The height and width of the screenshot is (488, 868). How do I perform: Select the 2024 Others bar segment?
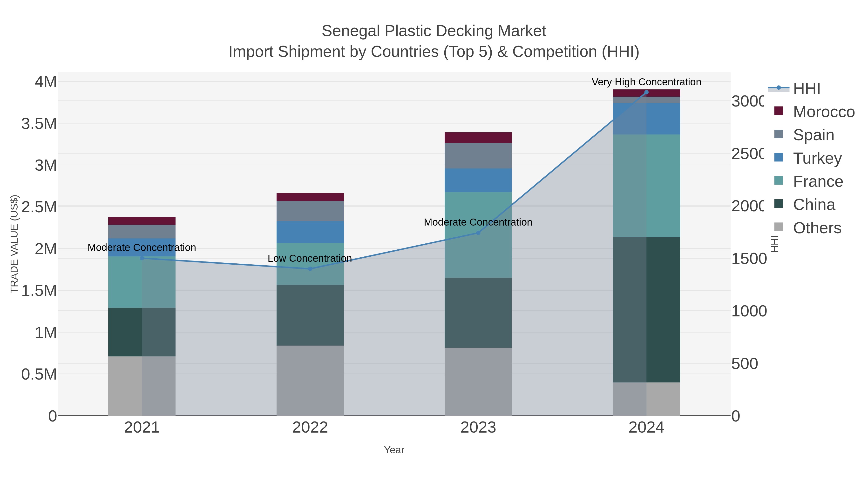click(x=646, y=399)
